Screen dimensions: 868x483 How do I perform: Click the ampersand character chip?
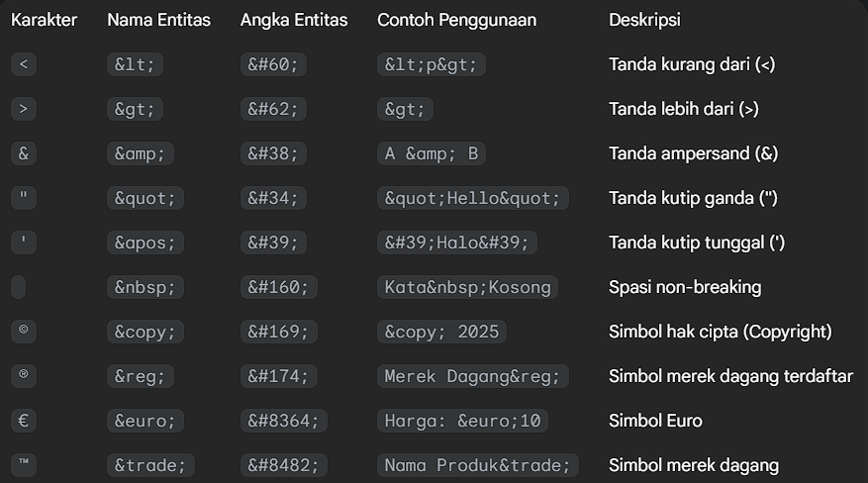pos(24,153)
